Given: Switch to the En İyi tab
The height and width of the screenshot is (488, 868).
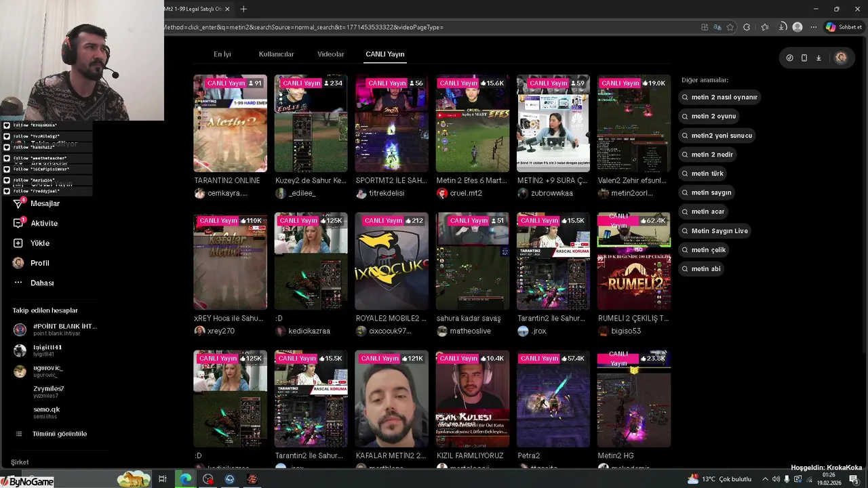Looking at the screenshot, I should coord(222,54).
